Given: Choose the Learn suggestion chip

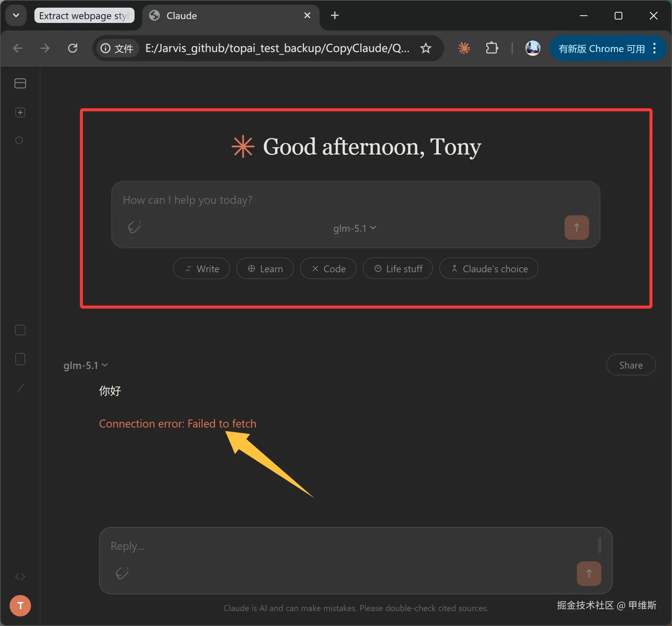Looking at the screenshot, I should [265, 268].
